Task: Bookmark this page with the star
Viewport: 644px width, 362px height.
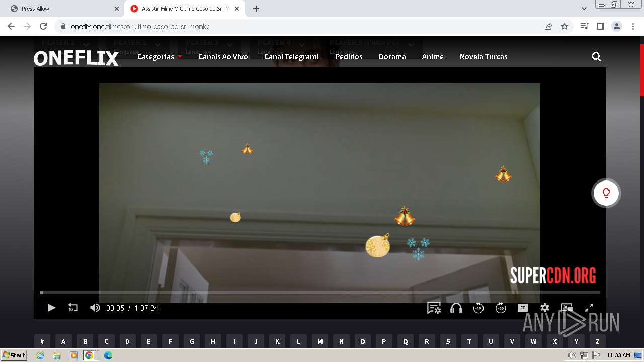Action: [565, 26]
